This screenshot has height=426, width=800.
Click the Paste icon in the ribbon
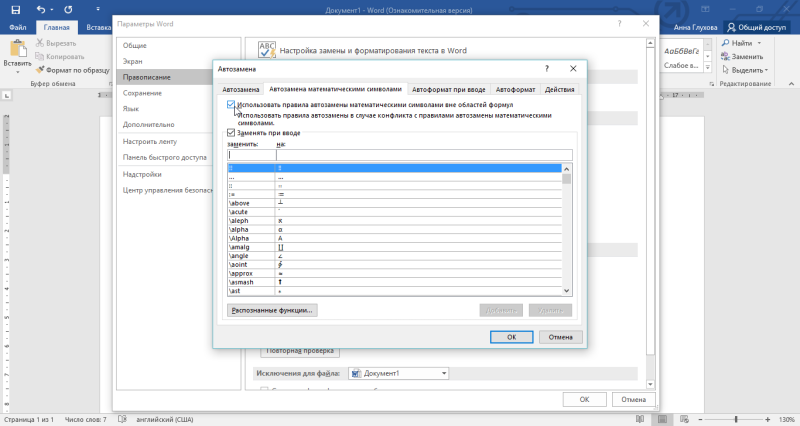(x=18, y=49)
